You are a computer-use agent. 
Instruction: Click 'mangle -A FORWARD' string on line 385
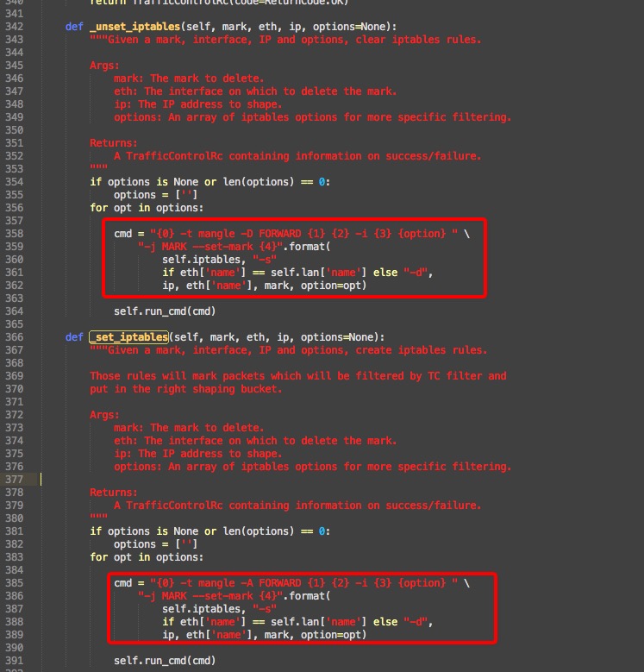[250, 583]
